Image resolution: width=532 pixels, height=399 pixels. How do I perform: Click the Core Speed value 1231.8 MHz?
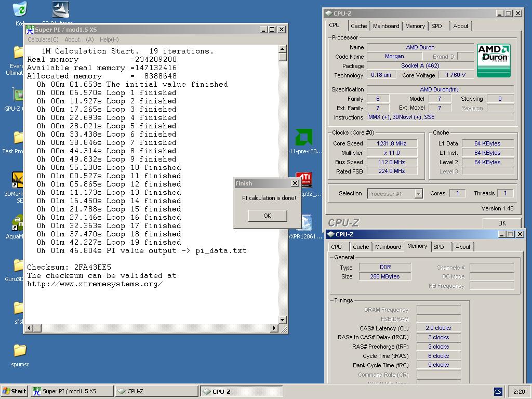[392, 143]
